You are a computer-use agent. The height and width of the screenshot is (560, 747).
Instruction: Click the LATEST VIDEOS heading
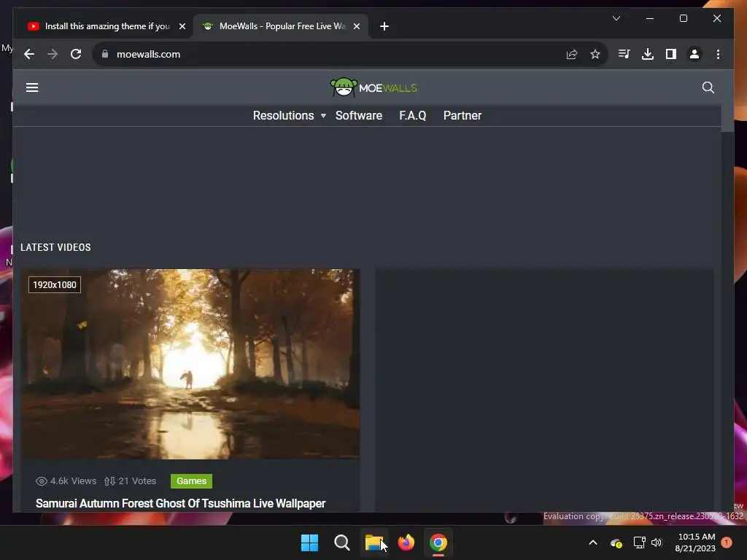pyautogui.click(x=55, y=248)
